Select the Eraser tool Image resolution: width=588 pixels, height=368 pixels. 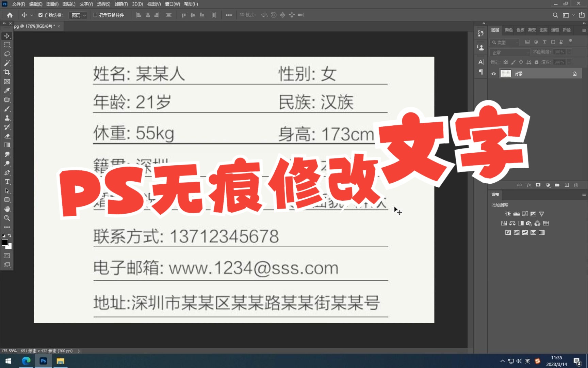pos(7,136)
